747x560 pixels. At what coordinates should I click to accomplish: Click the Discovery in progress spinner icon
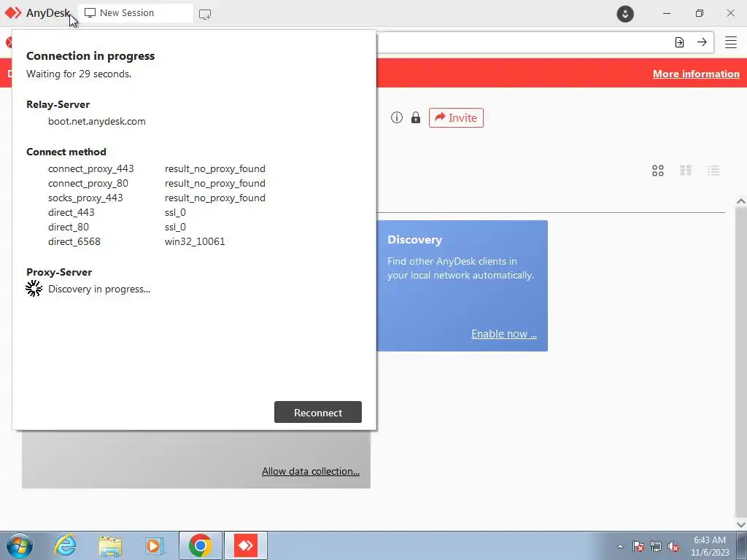coord(34,289)
